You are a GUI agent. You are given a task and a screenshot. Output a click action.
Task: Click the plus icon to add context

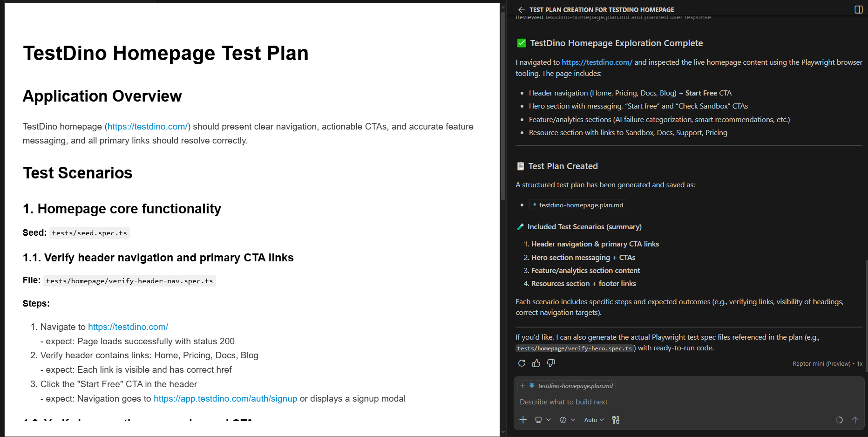point(523,420)
